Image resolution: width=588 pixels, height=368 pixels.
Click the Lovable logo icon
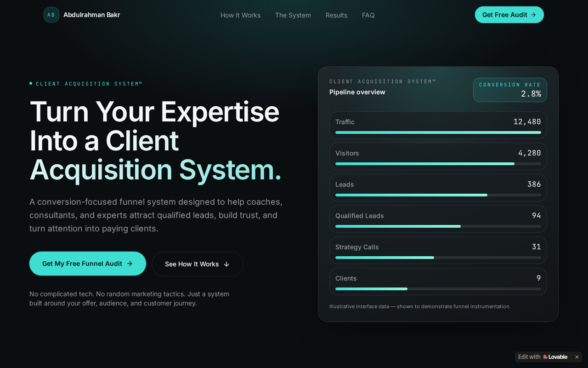545,357
